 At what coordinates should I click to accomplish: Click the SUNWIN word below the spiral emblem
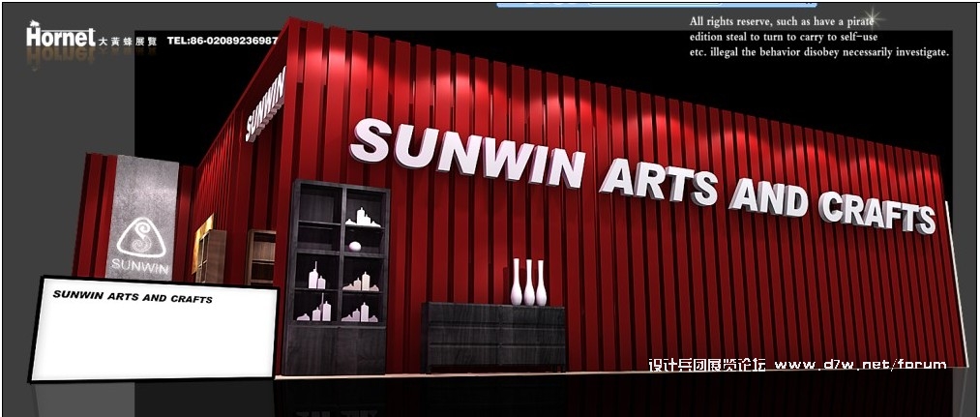140,268
